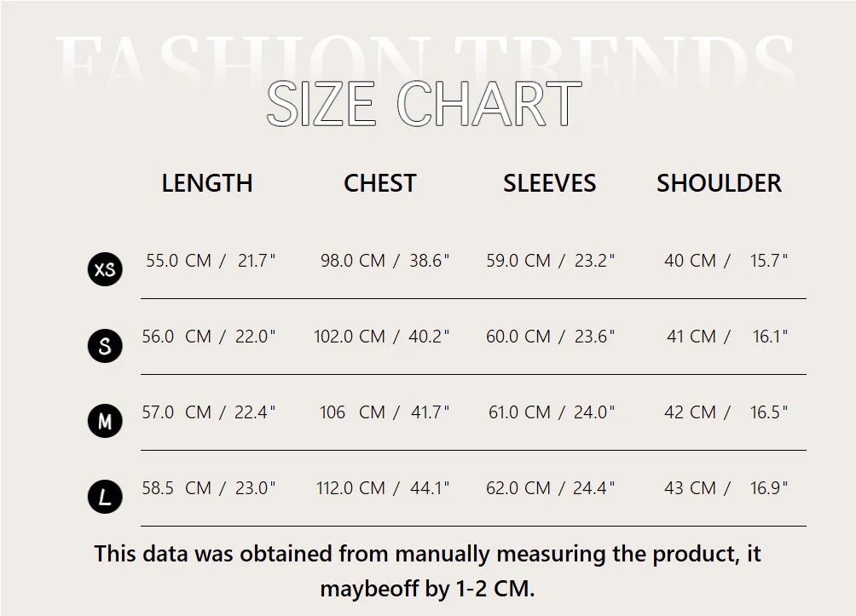Click XS sleeves value 59.0 CM
The height and width of the screenshot is (616, 856).
click(518, 261)
